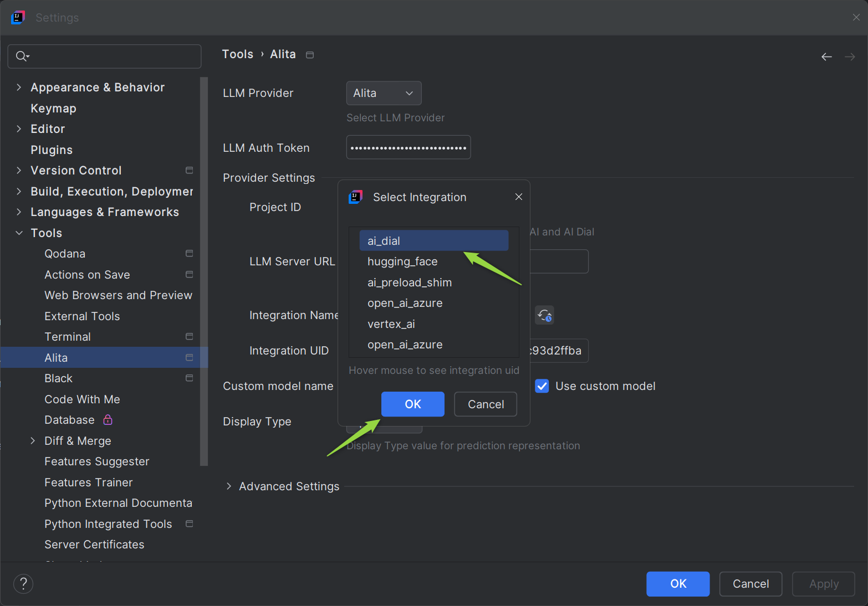Open Plugins settings page
This screenshot has height=606, width=868.
[52, 150]
